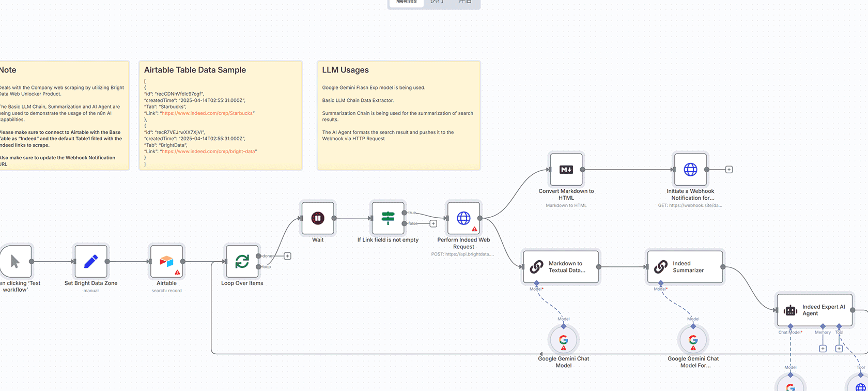Open the Convert Markdown to HTML node
Screen dimensions: 868x391
[566, 170]
